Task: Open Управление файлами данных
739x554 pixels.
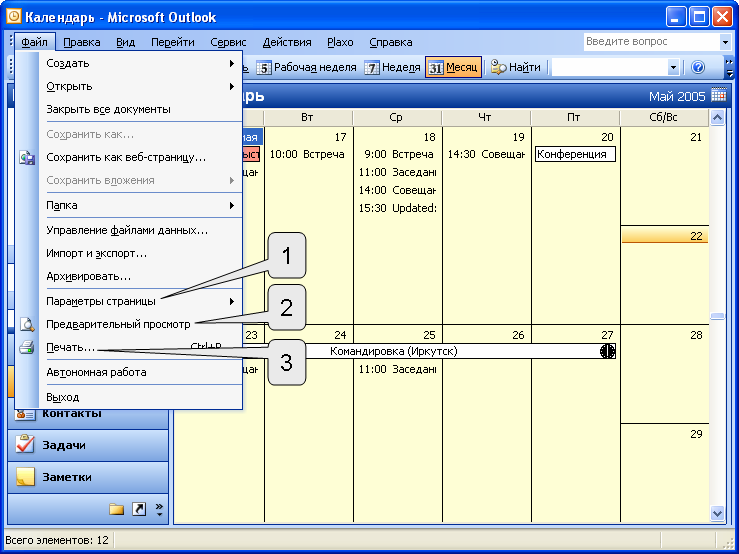Action: [140, 231]
